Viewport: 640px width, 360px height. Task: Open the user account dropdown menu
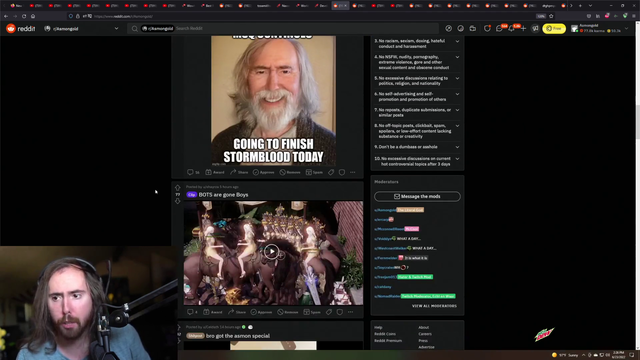click(600, 28)
